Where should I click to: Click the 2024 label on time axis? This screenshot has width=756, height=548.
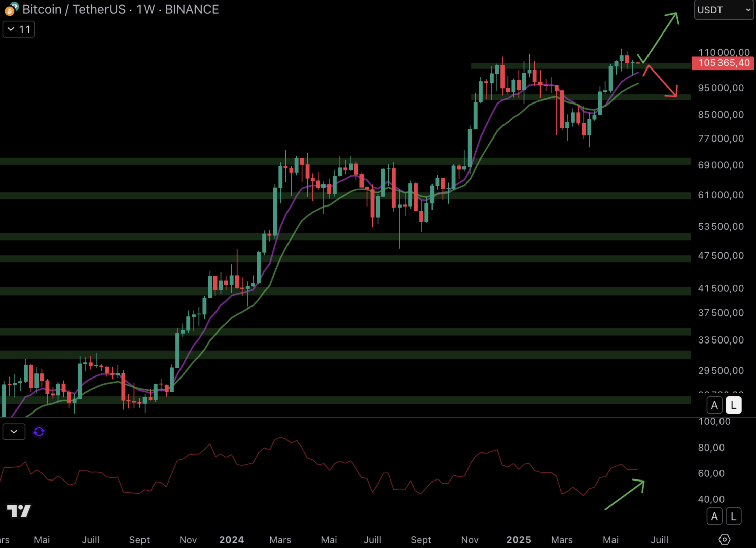point(232,540)
